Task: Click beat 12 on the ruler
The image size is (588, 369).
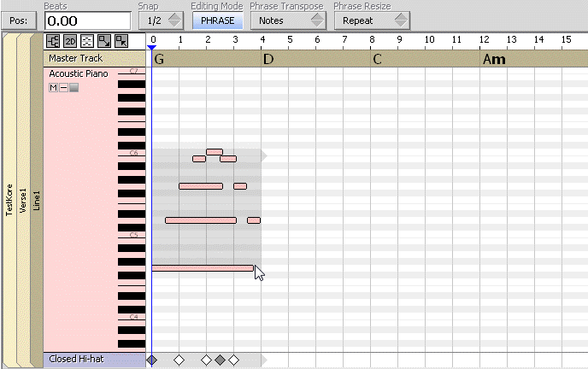Action: pyautogui.click(x=484, y=39)
